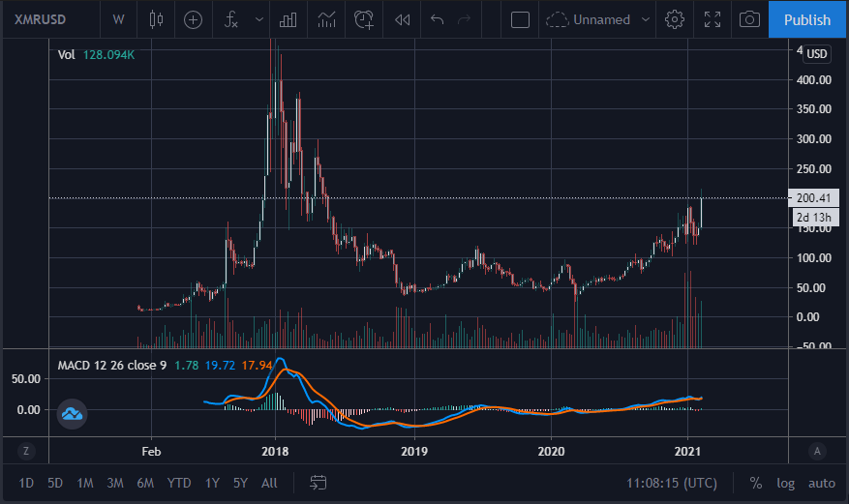Undo the last chart action
Screen dimensions: 849x504
(x=437, y=20)
